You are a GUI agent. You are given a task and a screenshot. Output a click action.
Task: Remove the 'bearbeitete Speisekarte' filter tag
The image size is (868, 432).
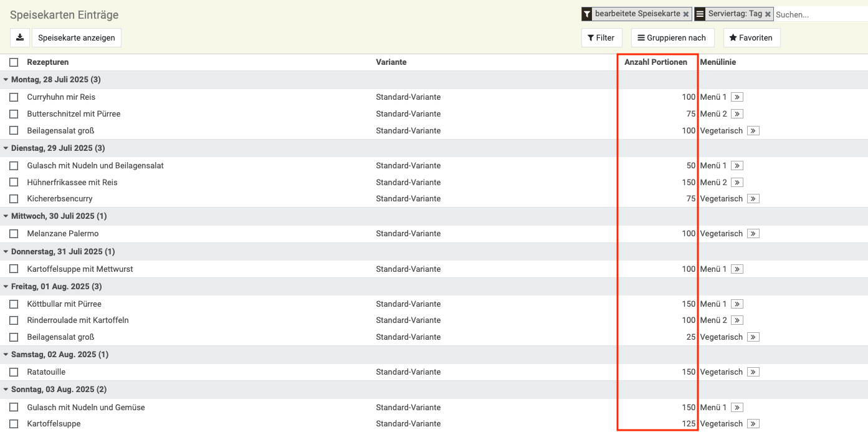tap(686, 14)
